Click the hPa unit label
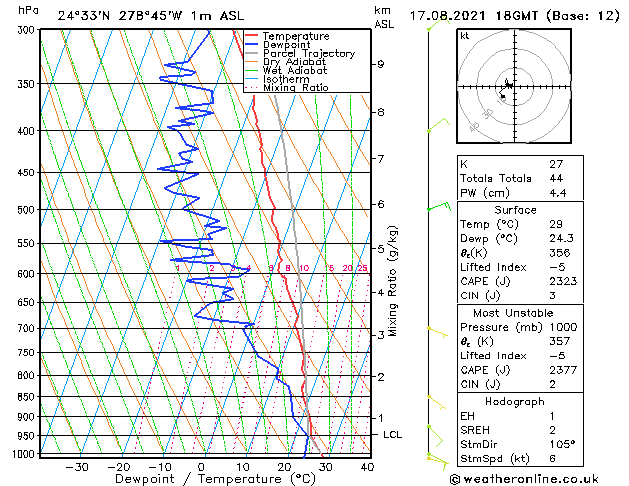 coord(28,10)
